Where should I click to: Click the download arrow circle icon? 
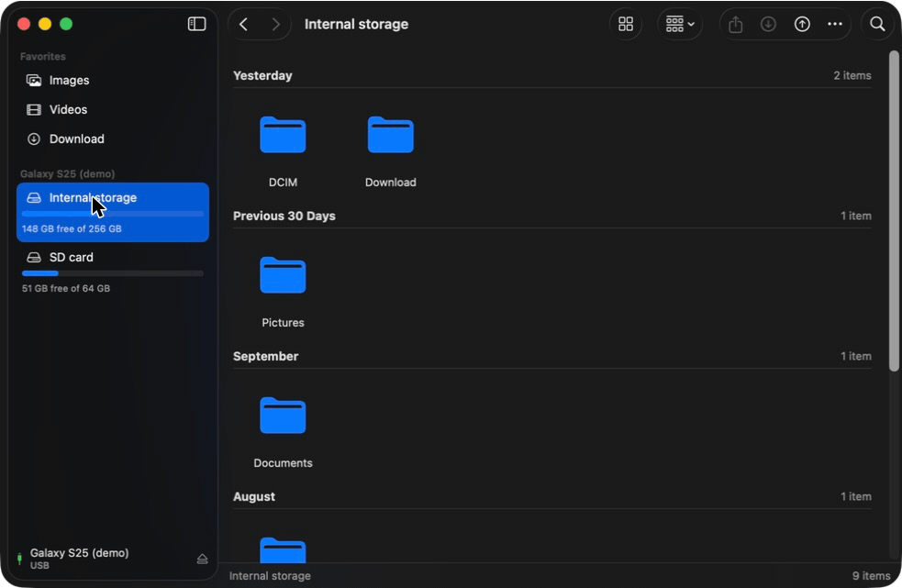(768, 24)
